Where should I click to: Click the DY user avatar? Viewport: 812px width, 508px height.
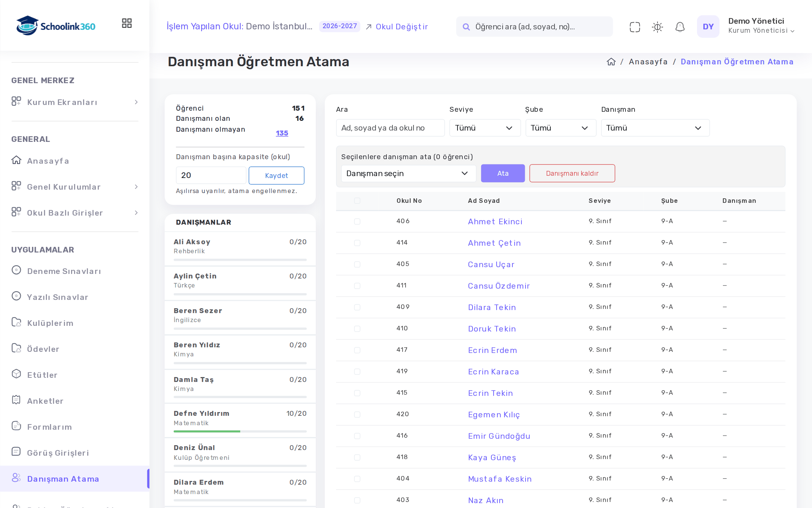click(x=708, y=27)
